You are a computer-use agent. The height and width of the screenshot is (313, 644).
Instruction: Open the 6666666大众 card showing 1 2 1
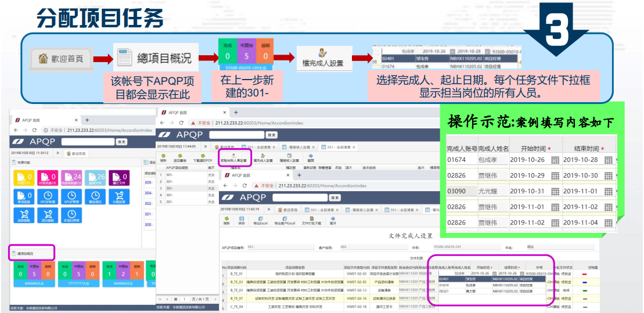click(x=123, y=274)
